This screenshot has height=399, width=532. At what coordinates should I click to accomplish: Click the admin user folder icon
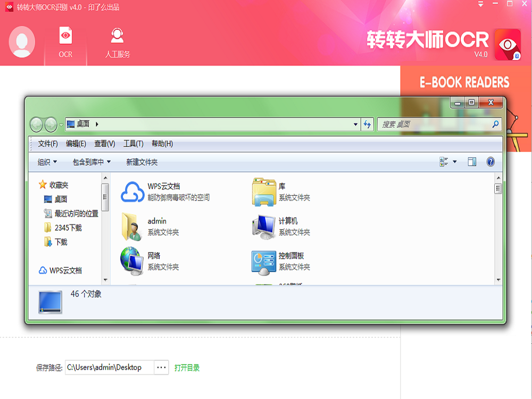click(132, 227)
